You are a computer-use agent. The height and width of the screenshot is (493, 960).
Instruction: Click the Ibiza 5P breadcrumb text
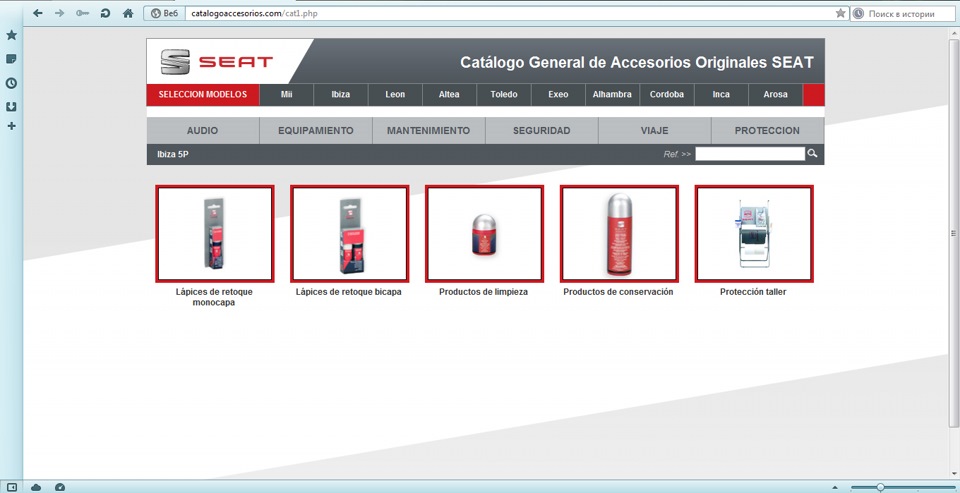(x=173, y=154)
